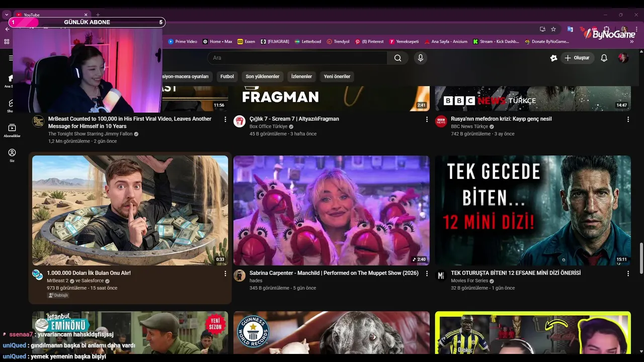Open the Yemeksepeti bookmark
Image resolution: width=644 pixels, height=362 pixels.
tap(404, 42)
